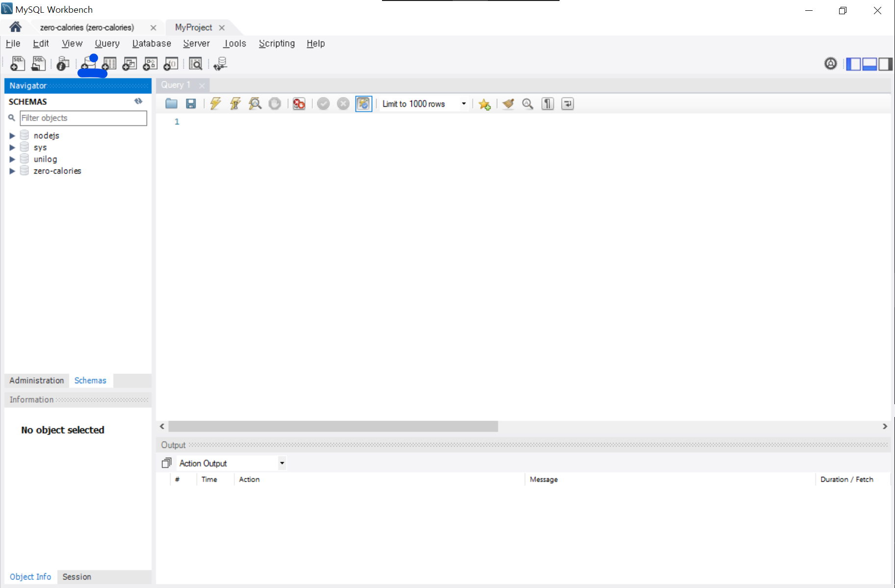Create a new SQL tab icon
Screen dimensions: 895x588
pyautogui.click(x=18, y=64)
